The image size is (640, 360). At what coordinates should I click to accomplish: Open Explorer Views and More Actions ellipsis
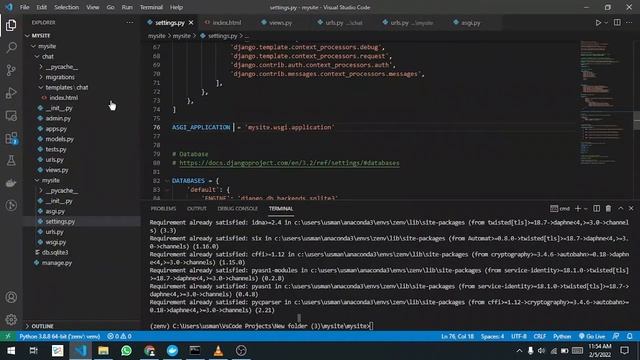[130, 22]
